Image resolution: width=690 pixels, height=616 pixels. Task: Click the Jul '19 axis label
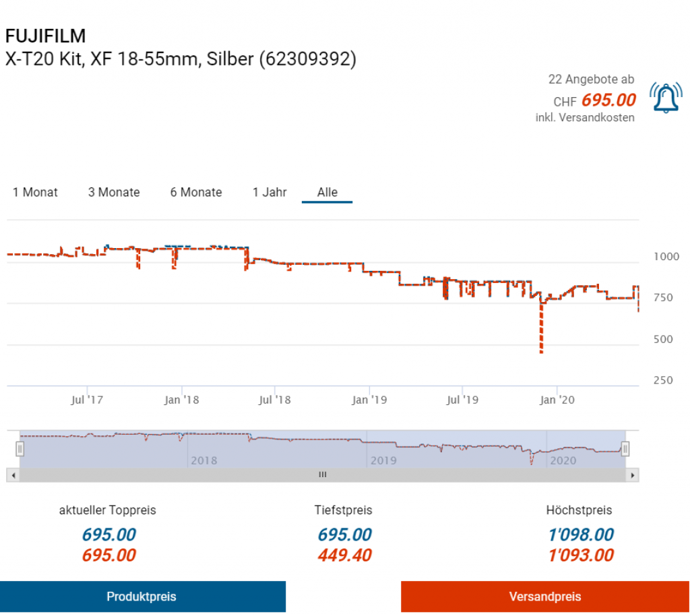(x=462, y=400)
